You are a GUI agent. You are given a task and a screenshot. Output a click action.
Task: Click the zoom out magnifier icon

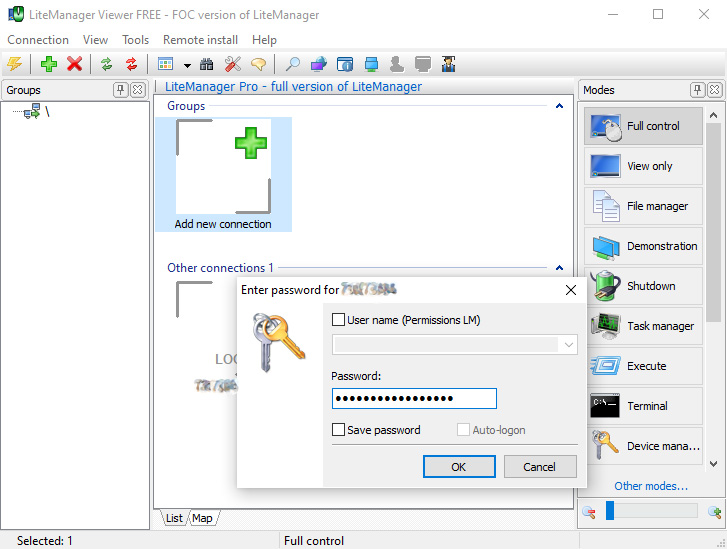pos(589,512)
